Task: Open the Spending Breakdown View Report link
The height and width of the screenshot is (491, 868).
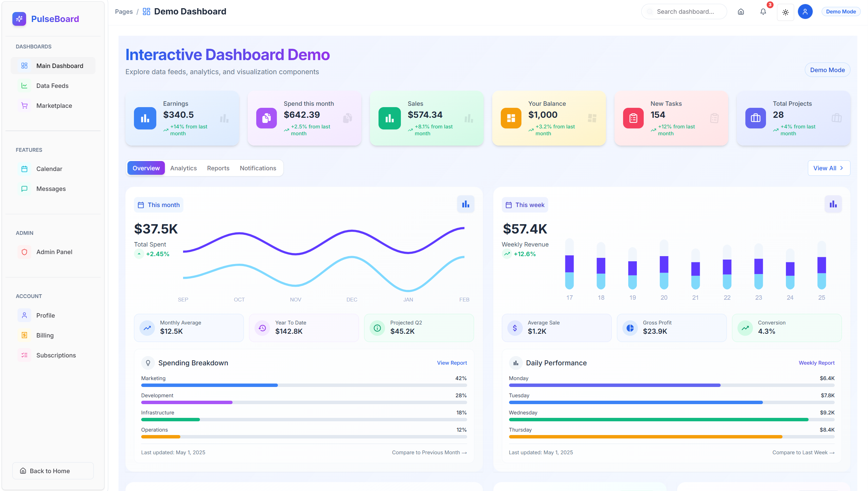Action: [x=452, y=363]
